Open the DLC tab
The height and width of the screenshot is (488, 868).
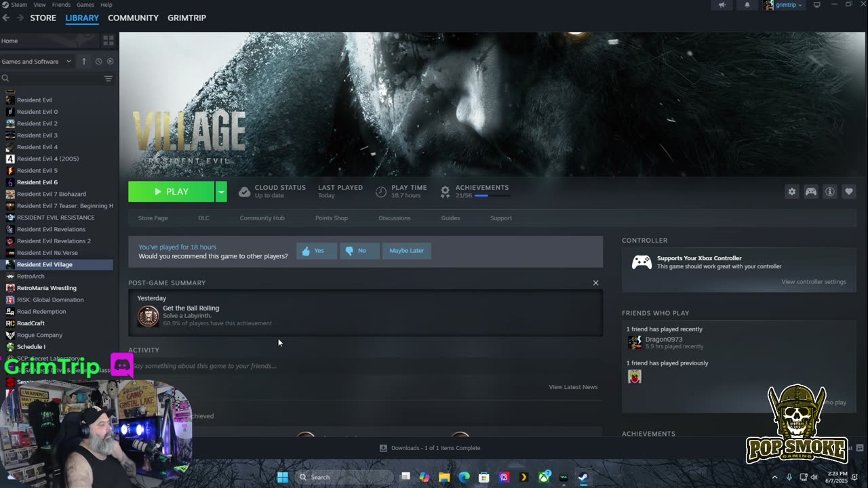click(203, 218)
